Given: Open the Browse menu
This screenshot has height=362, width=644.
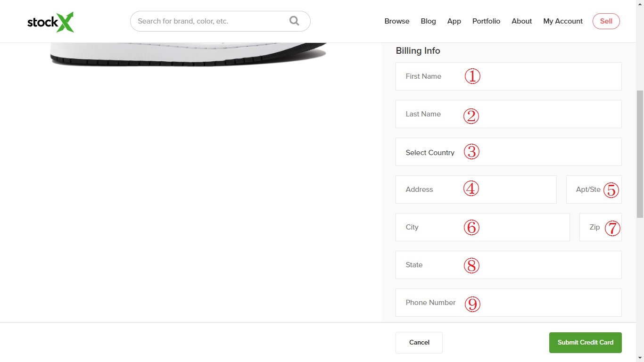Looking at the screenshot, I should [396, 21].
